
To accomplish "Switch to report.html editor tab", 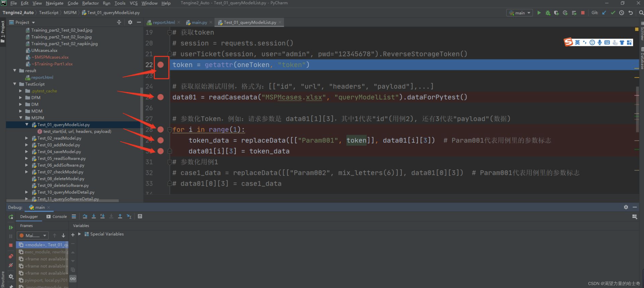I will tap(163, 22).
